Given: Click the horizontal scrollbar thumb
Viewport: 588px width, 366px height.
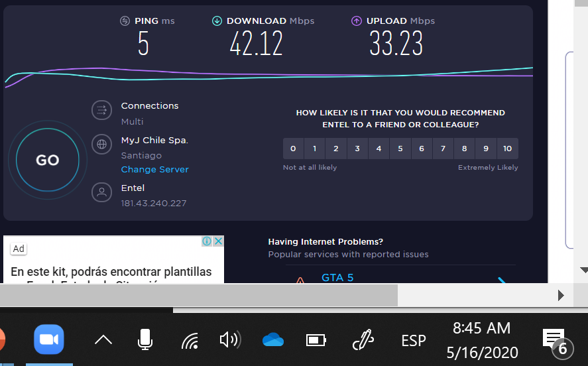Looking at the screenshot, I should pyautogui.click(x=199, y=296).
